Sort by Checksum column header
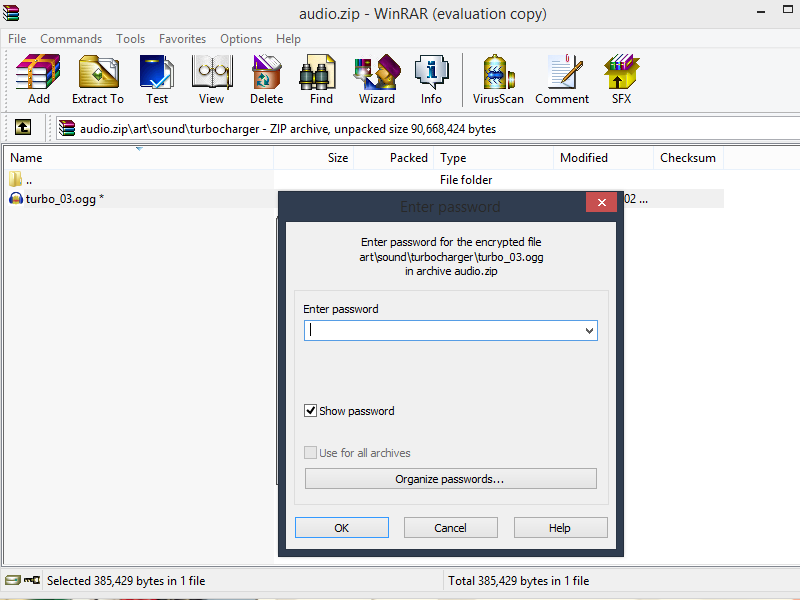Viewport: 800px width, 600px height. (x=688, y=158)
